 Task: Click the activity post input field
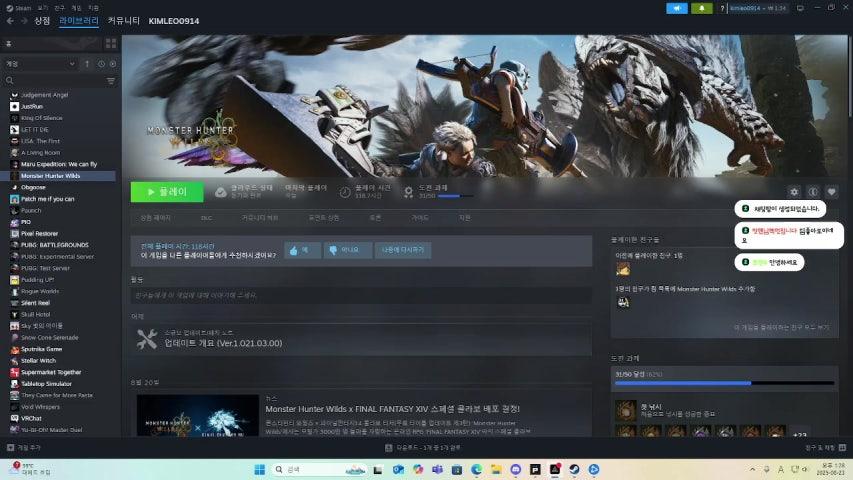[361, 295]
